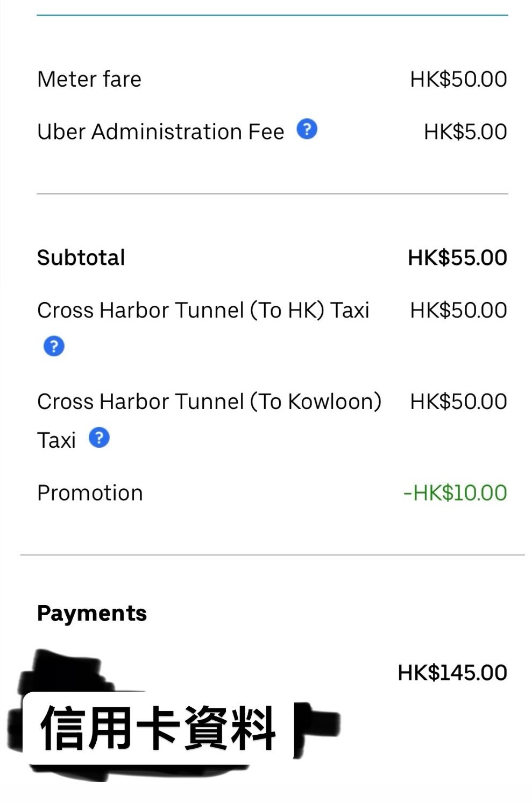This screenshot has height=802, width=532.
Task: Click the HK$145.00 payment total
Action: point(452,673)
